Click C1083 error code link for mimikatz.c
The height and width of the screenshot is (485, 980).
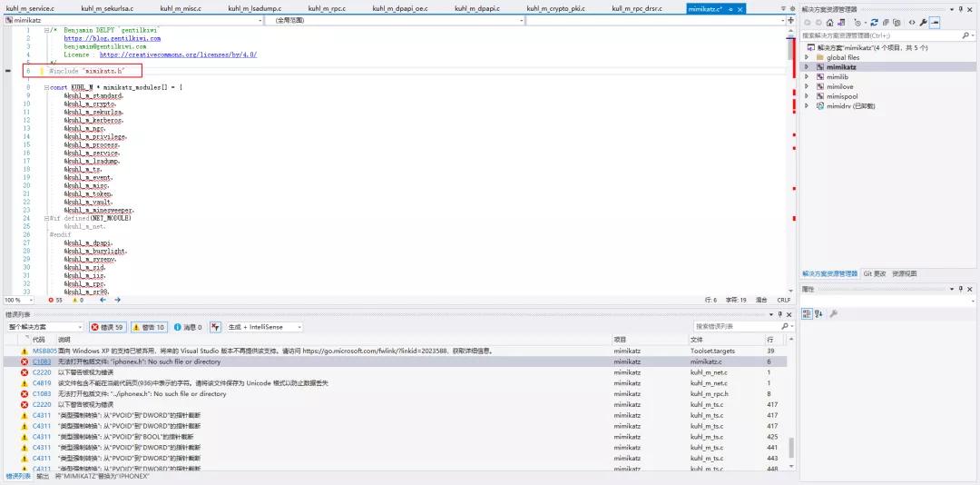click(42, 361)
